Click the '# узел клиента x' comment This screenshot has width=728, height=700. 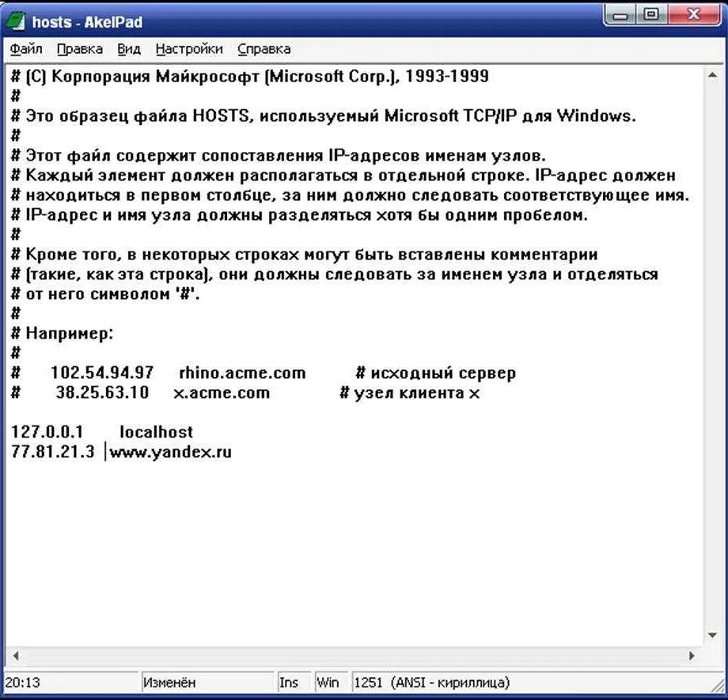(x=410, y=392)
